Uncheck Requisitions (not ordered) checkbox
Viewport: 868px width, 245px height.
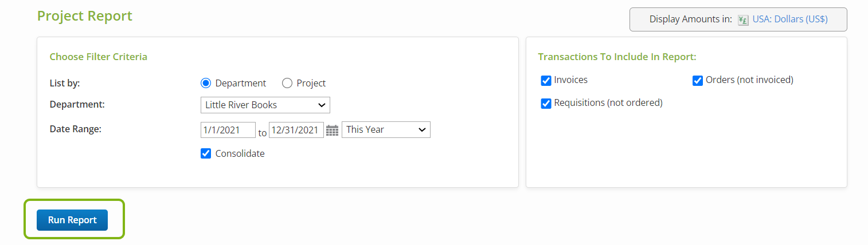[546, 103]
